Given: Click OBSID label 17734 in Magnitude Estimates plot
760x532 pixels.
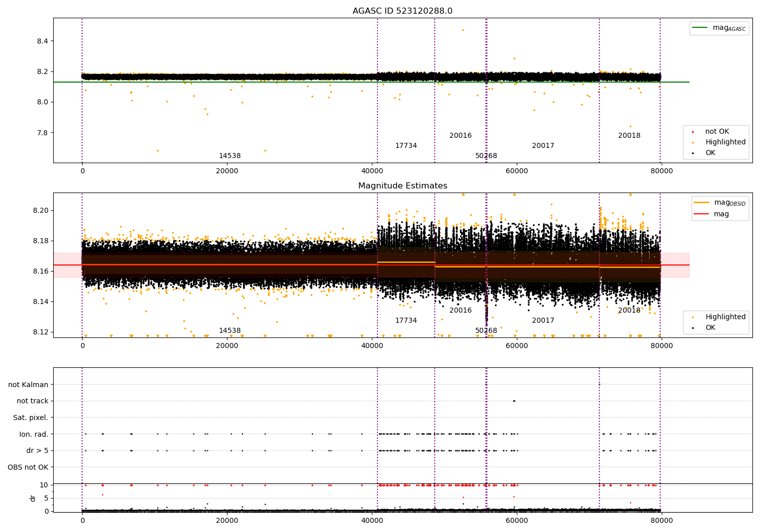Looking at the screenshot, I should click(406, 321).
